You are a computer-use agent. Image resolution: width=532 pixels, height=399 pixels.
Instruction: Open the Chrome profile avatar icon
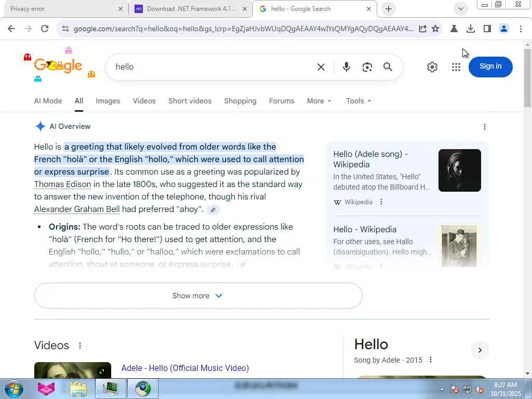point(504,29)
